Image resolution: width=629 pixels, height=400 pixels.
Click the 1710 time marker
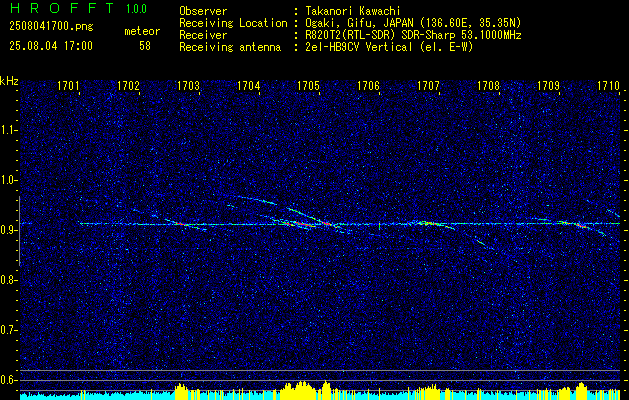pyautogui.click(x=608, y=85)
